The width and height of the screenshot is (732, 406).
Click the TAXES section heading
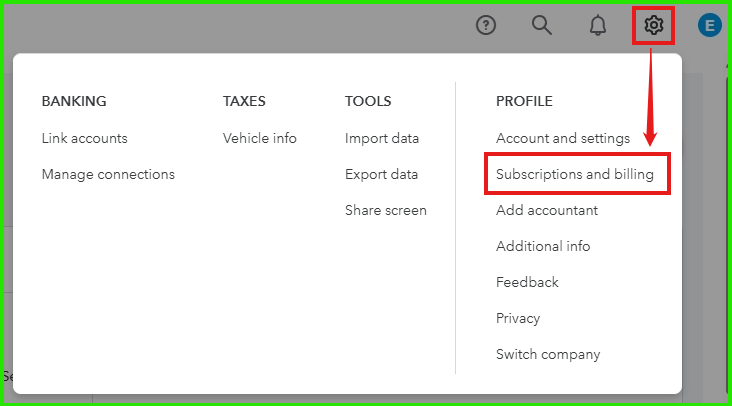pos(244,101)
